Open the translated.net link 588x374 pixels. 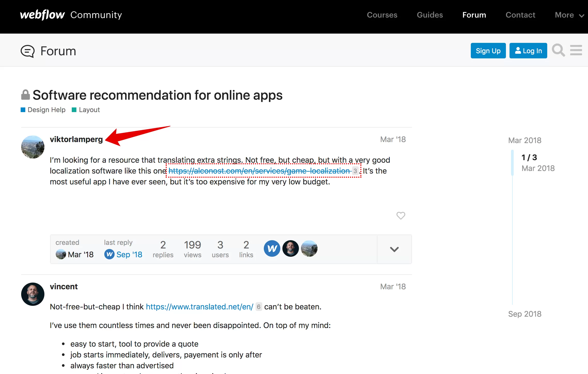[x=200, y=307]
